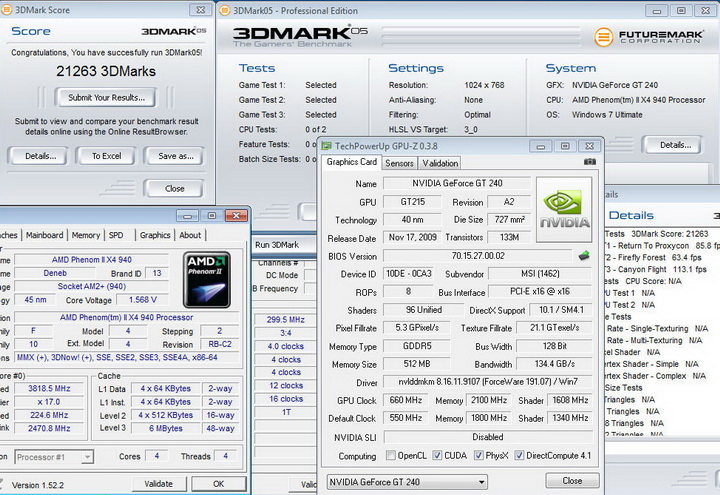Open the Mainboard tab in CPU-Z
Screen dimensions: 720x495
point(45,235)
